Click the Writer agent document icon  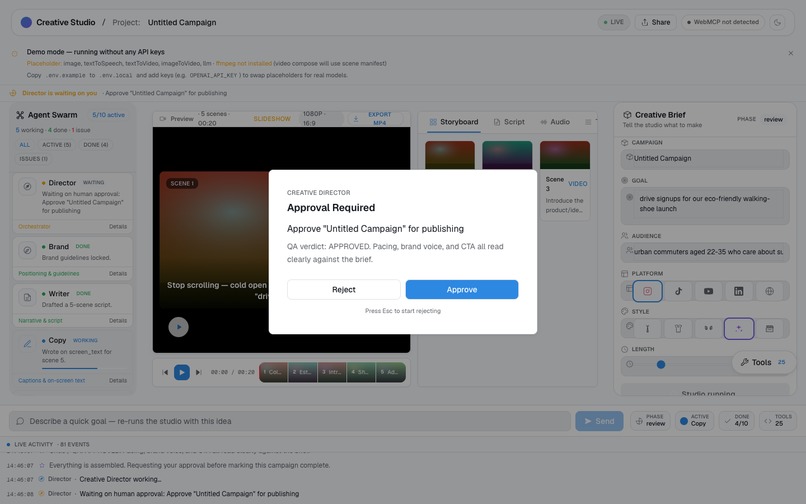[x=27, y=297]
